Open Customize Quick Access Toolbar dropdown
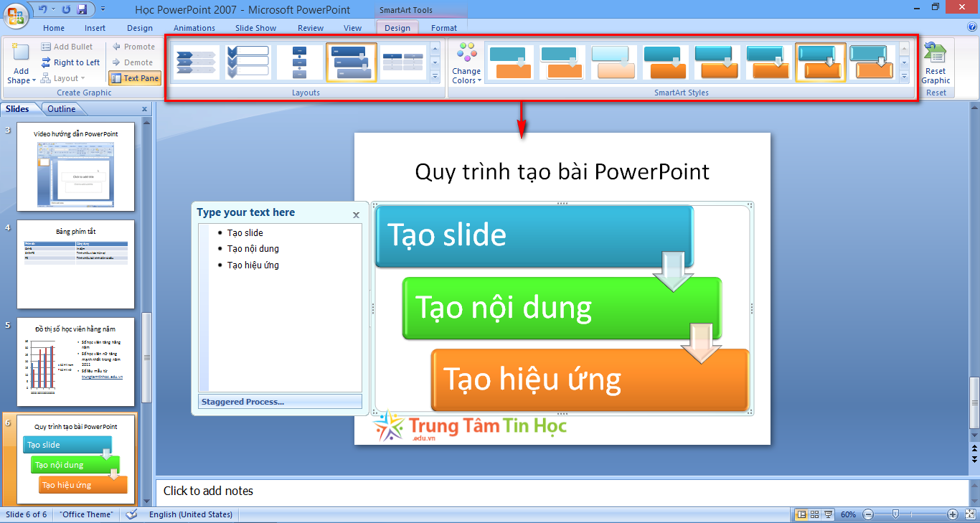This screenshot has height=523, width=980. [x=103, y=9]
